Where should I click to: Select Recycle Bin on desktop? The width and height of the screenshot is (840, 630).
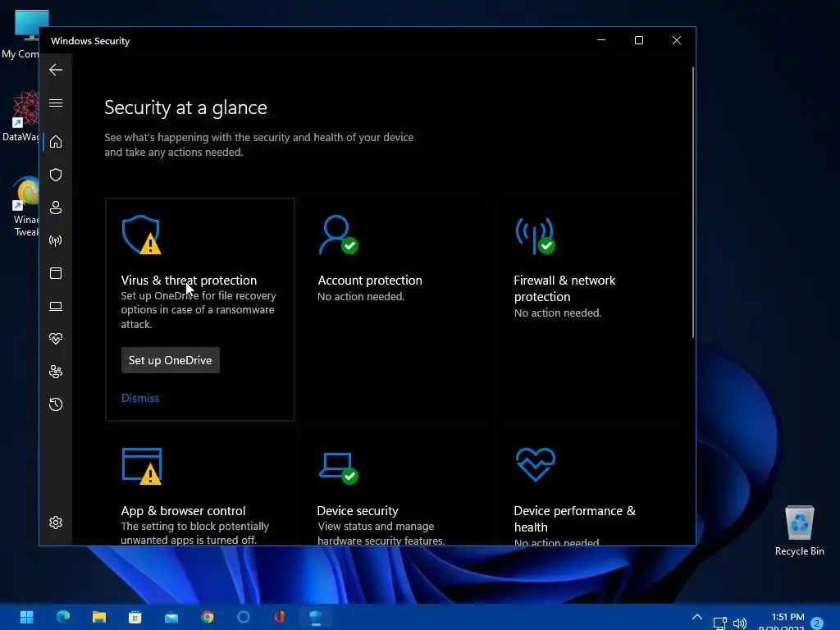coord(799,531)
